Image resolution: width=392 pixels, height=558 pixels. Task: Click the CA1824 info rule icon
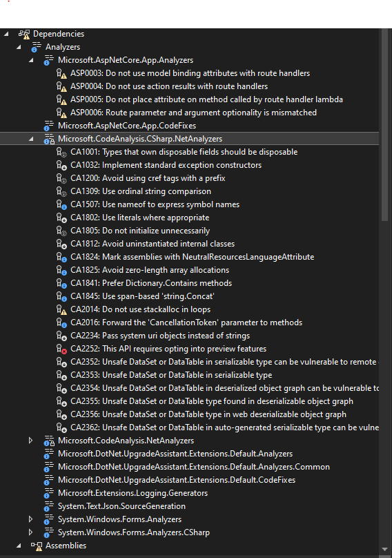point(61,258)
